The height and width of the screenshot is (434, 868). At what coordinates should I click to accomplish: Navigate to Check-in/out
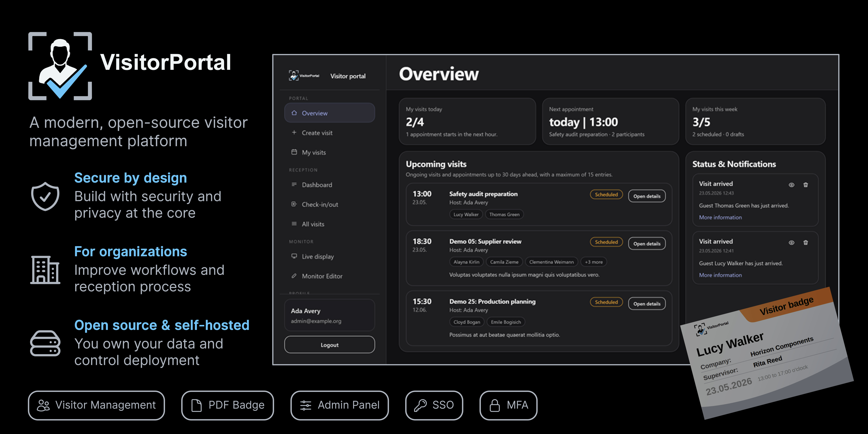click(x=330, y=204)
